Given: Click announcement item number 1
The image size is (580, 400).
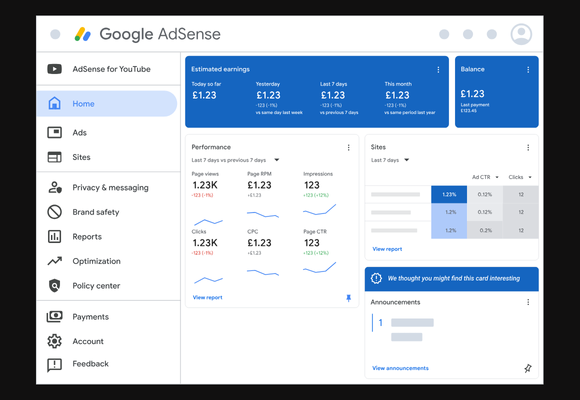Looking at the screenshot, I should (x=380, y=323).
